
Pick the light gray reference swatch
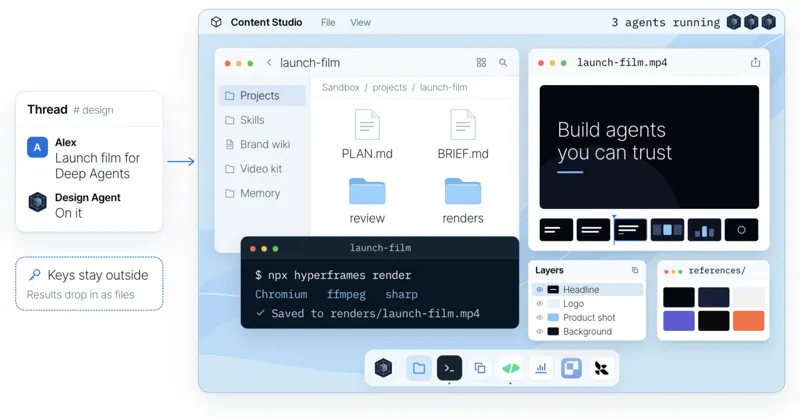[748, 297]
